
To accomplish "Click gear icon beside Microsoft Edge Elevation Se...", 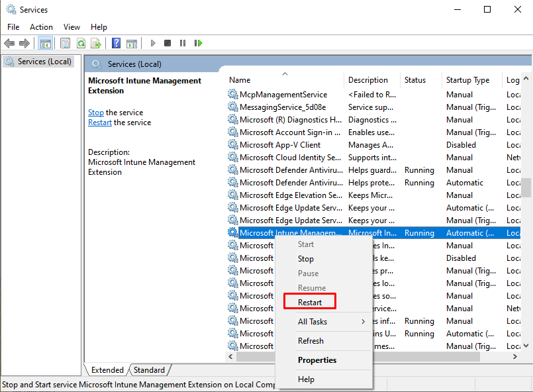I will [x=233, y=195].
